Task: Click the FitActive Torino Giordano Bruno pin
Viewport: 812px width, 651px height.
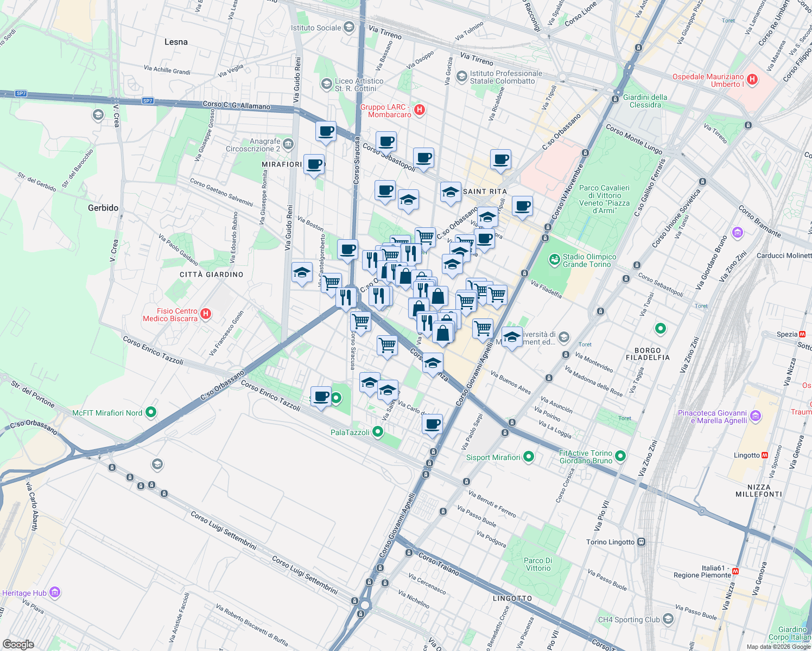Action: tap(621, 457)
